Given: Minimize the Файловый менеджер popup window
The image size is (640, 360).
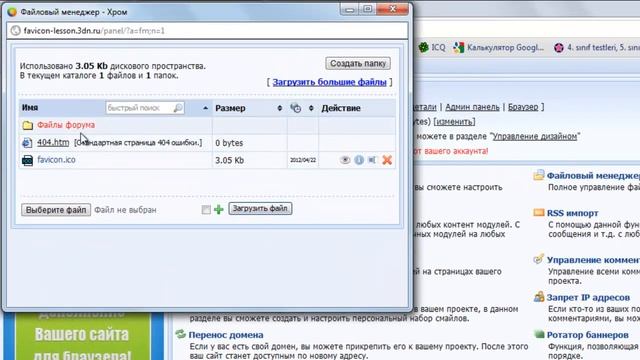Looking at the screenshot, I should [x=349, y=9].
